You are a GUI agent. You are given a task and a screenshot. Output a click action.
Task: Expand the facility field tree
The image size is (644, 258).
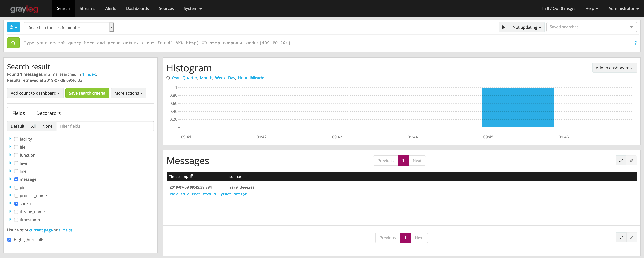(x=10, y=139)
